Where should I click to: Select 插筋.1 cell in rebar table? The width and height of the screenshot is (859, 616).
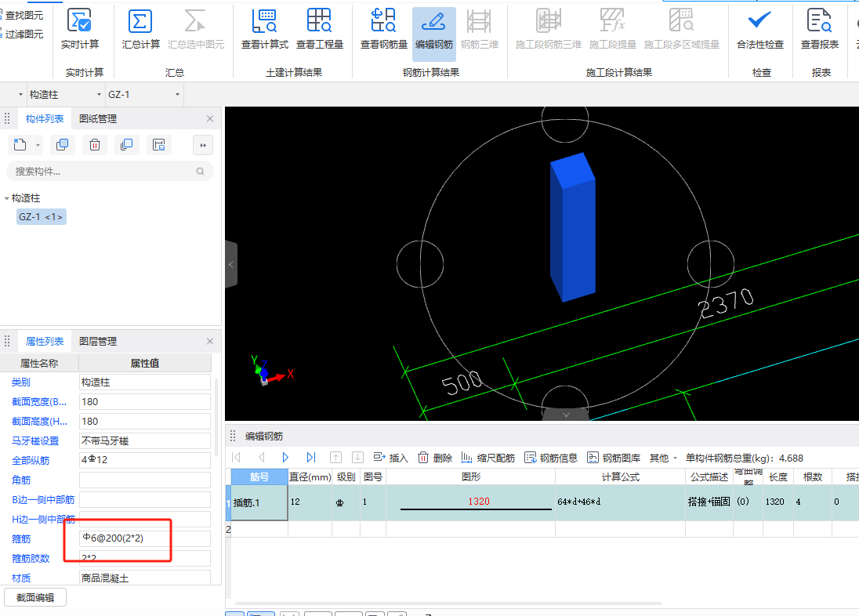pos(260,502)
